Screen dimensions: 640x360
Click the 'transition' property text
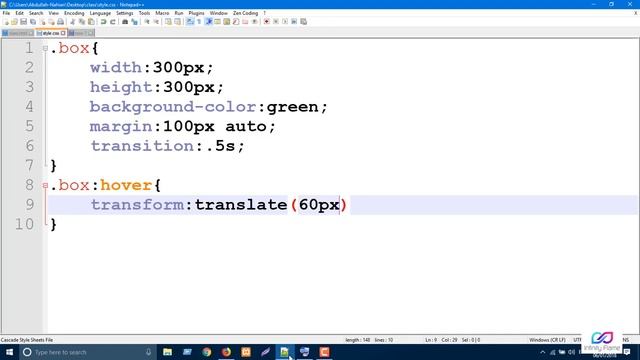(142, 146)
